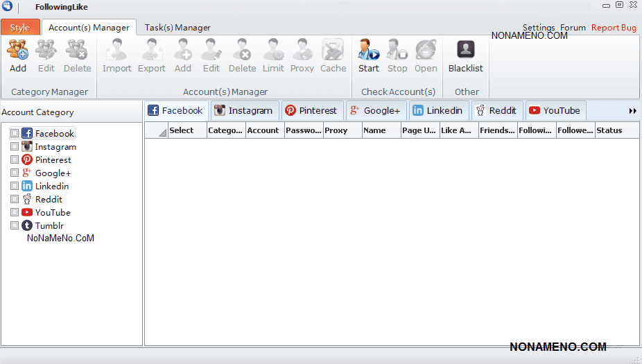Click the Report Bug link
Viewport: 642px width, 364px height.
click(614, 28)
